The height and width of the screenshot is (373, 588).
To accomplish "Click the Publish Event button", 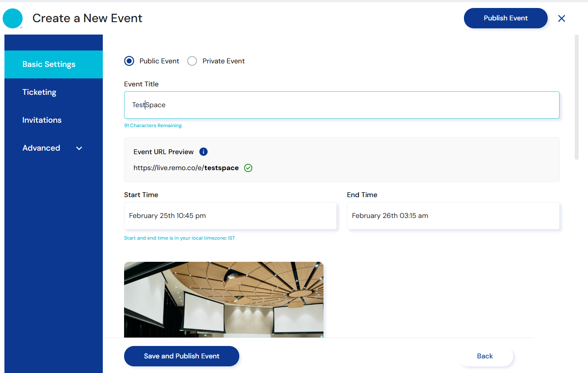I will (x=506, y=18).
